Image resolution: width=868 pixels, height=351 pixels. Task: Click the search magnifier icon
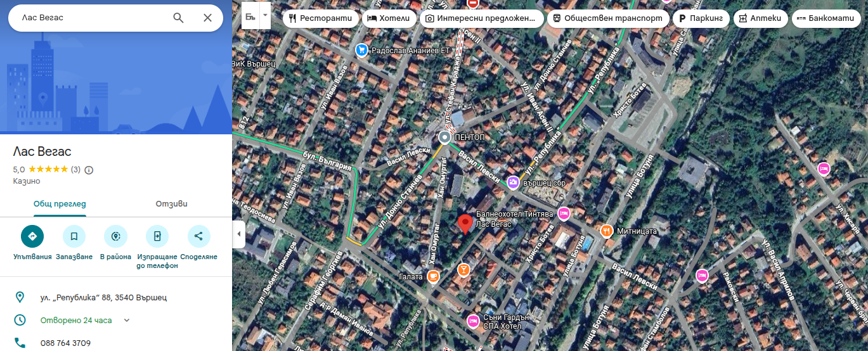178,18
